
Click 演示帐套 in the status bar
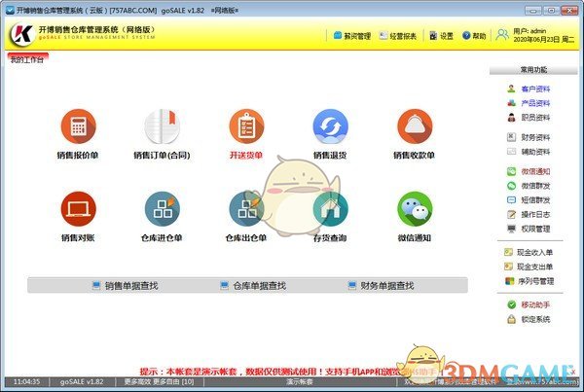click(300, 381)
